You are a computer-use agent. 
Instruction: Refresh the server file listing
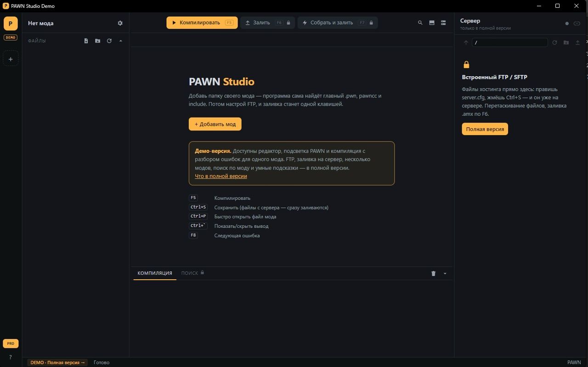[x=554, y=42]
